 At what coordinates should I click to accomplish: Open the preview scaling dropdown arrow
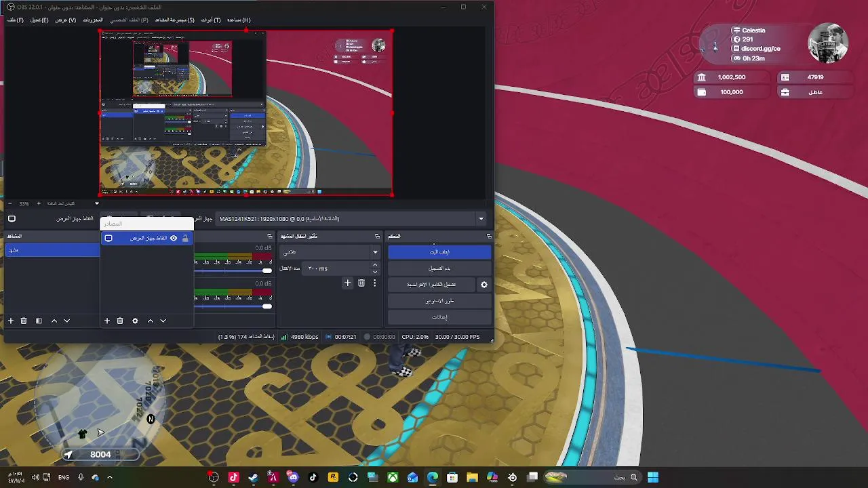pyautogui.click(x=96, y=203)
